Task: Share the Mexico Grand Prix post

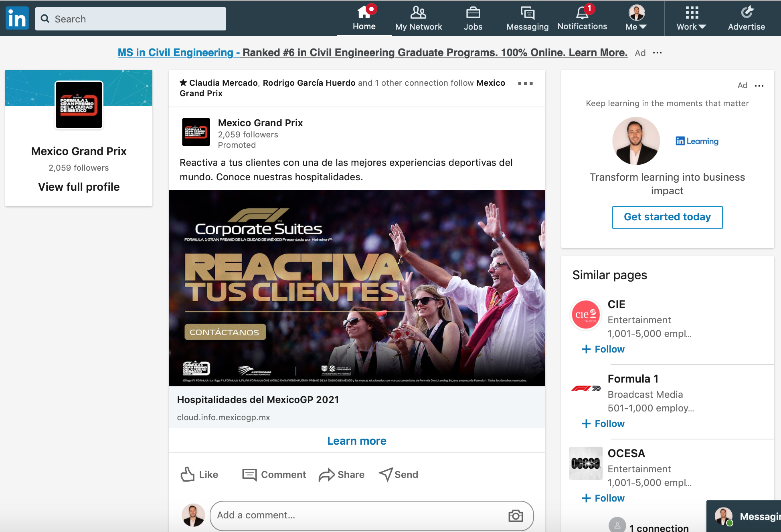Action: tap(342, 474)
